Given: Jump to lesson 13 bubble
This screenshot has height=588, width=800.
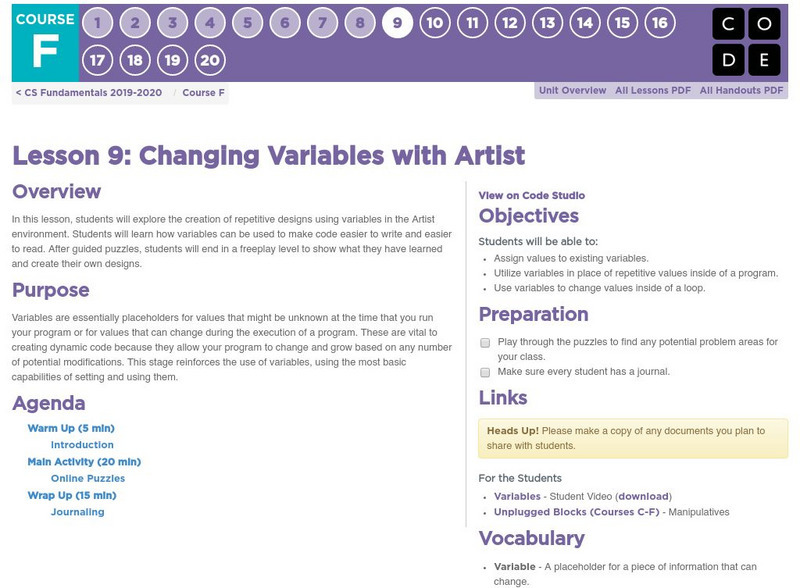Looking at the screenshot, I should pos(547,23).
